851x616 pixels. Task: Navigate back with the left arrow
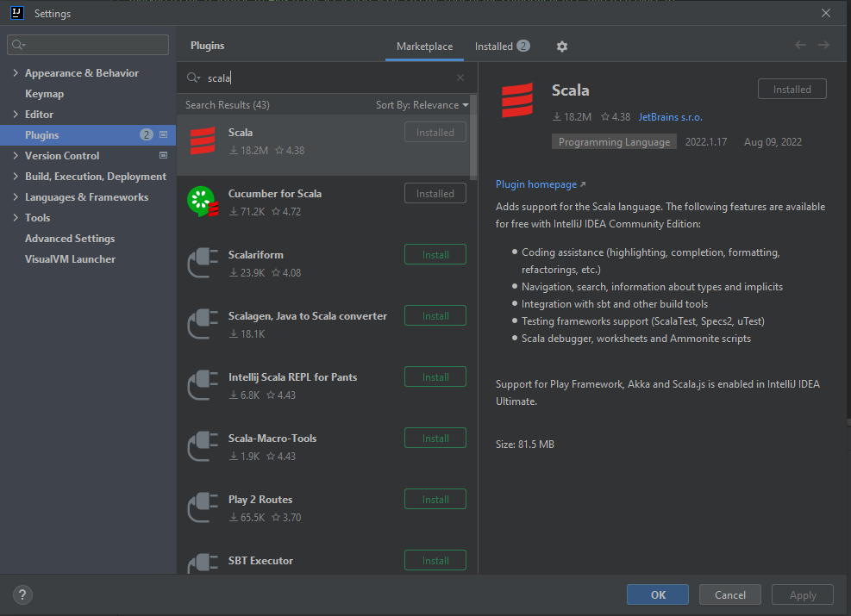[800, 45]
